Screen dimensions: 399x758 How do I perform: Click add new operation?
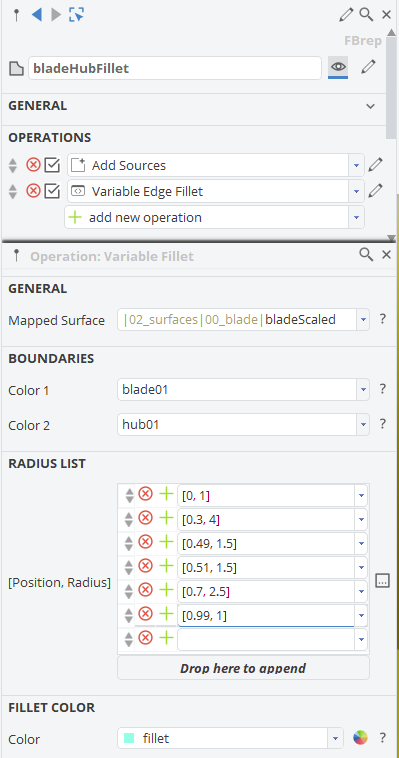point(207,218)
